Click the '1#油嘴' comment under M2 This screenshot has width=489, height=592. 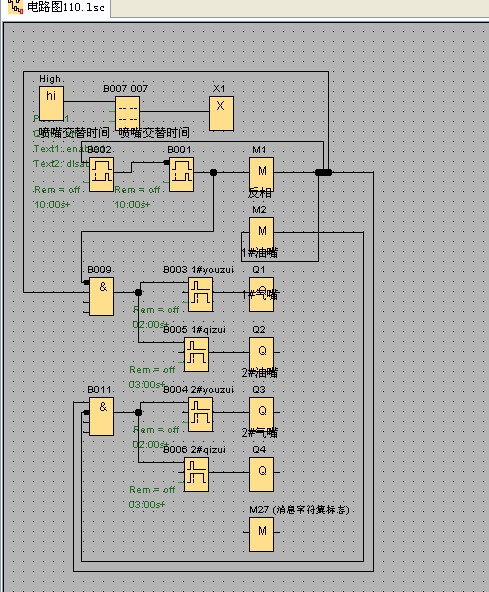coord(260,253)
